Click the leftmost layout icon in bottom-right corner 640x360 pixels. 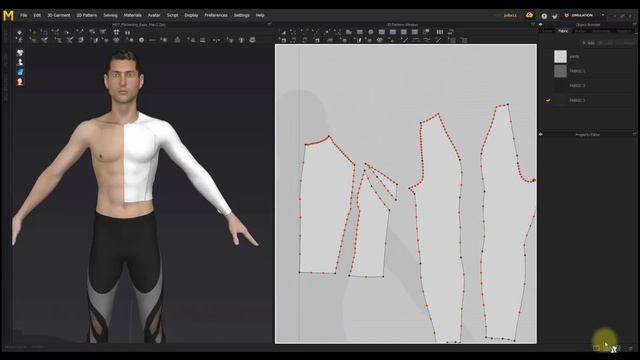597,348
